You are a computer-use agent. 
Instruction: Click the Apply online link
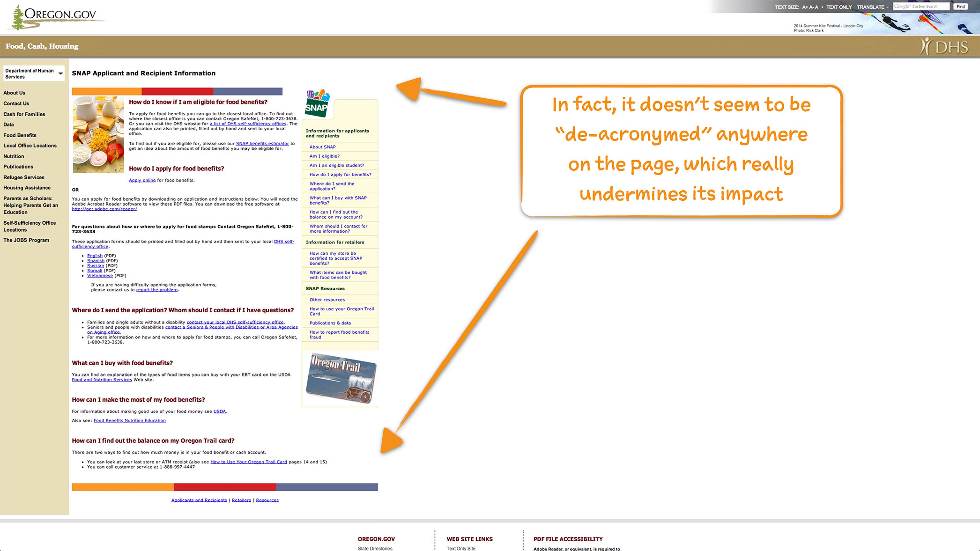[142, 180]
